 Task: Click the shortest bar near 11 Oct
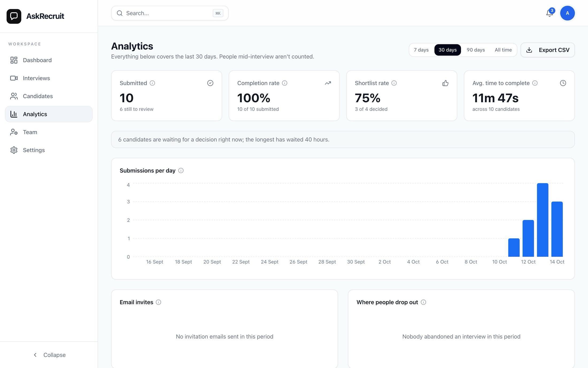point(514,248)
